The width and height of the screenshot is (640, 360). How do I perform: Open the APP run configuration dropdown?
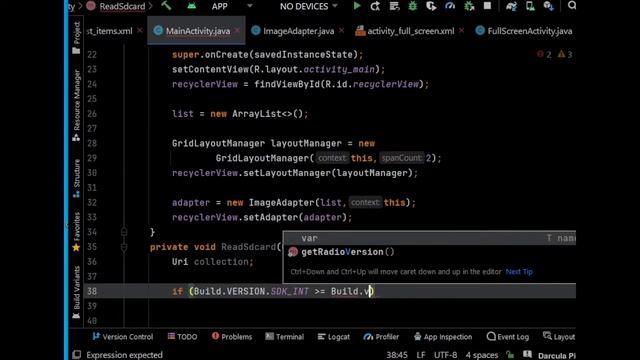click(232, 7)
